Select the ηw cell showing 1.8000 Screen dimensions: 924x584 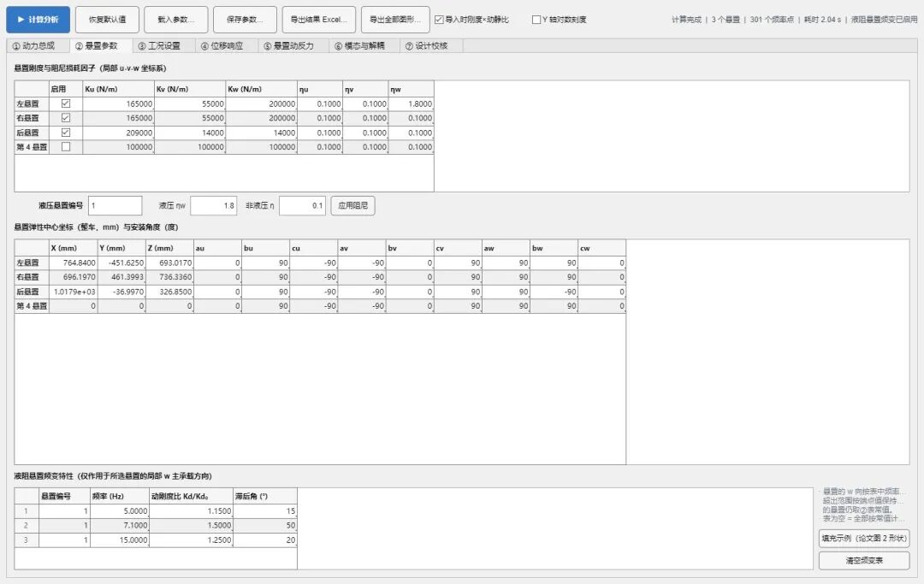[411, 103]
